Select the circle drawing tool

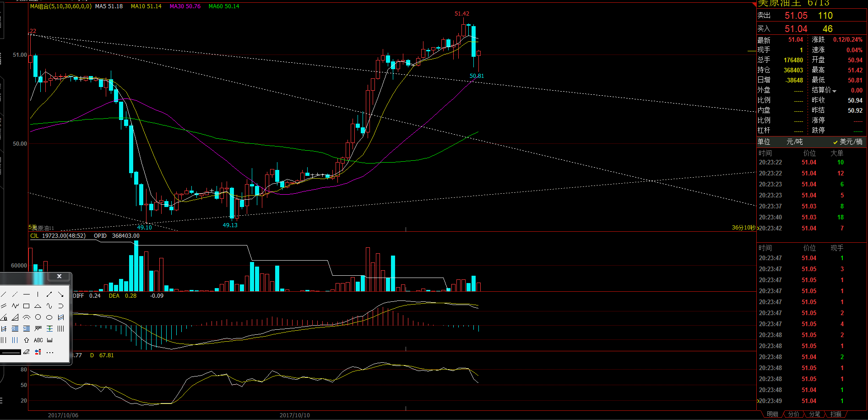tap(38, 317)
